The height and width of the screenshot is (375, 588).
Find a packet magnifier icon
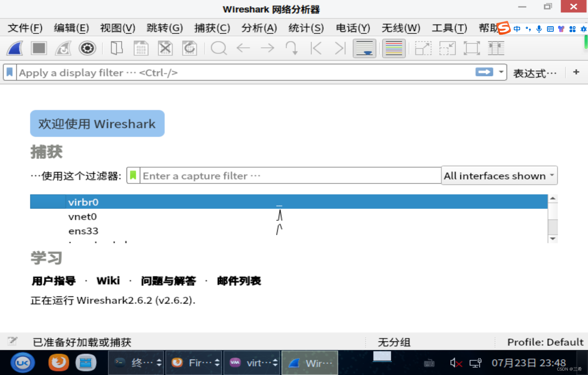point(219,48)
